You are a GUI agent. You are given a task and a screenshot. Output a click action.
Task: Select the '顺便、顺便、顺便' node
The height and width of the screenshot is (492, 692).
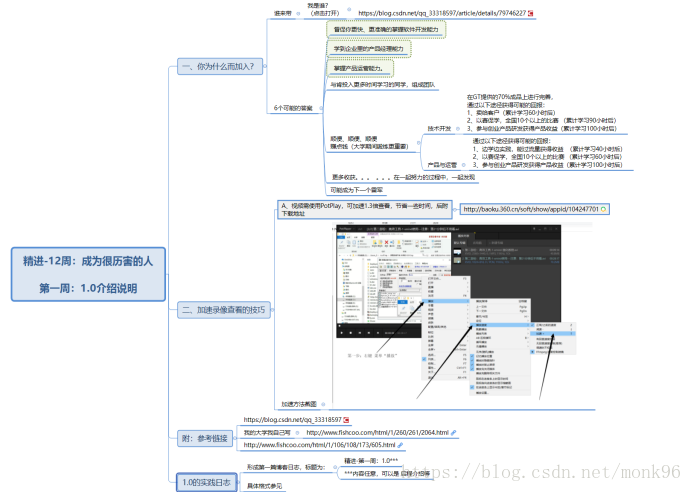[370, 143]
